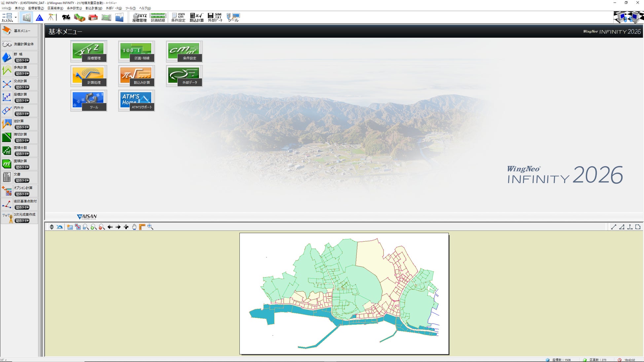Image resolution: width=644 pixels, height=362 pixels.
Task: Click the orange ruler measure tool
Action: [x=142, y=227]
